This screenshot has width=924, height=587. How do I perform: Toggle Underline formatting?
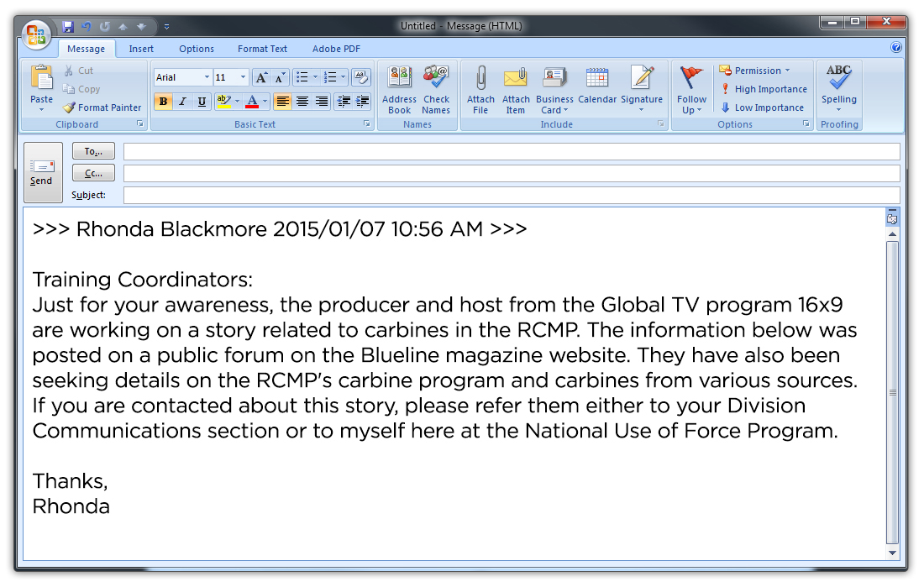202,102
